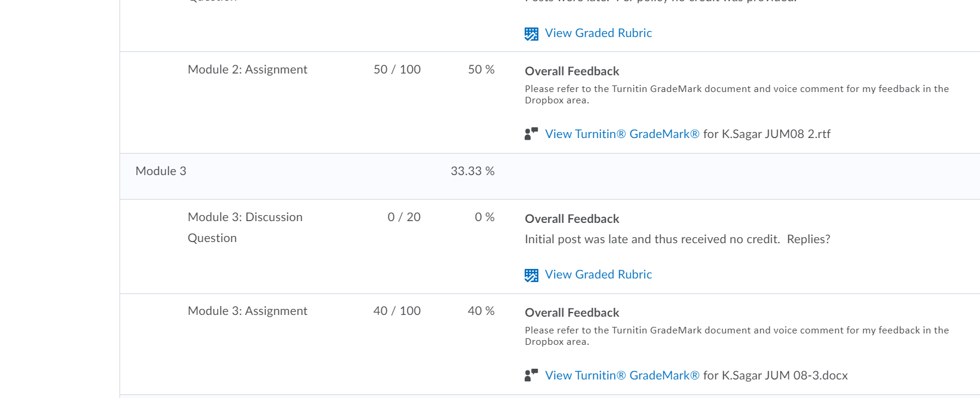This screenshot has width=980, height=398.
Task: Click the Turnitin GradeMark icon for K.Sagar JUM 08-3.docx
Action: [x=531, y=375]
